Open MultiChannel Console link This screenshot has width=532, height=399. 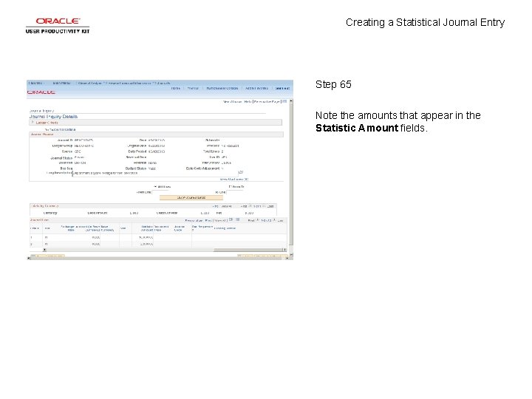222,88
